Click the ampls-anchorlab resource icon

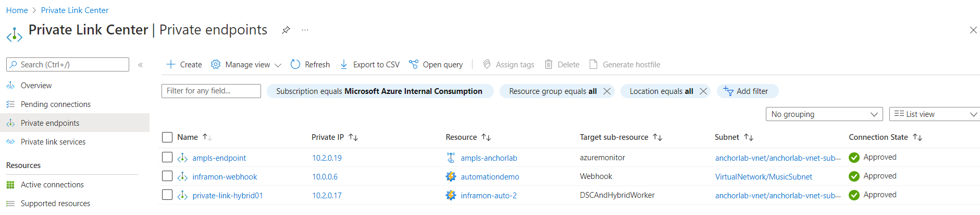451,158
